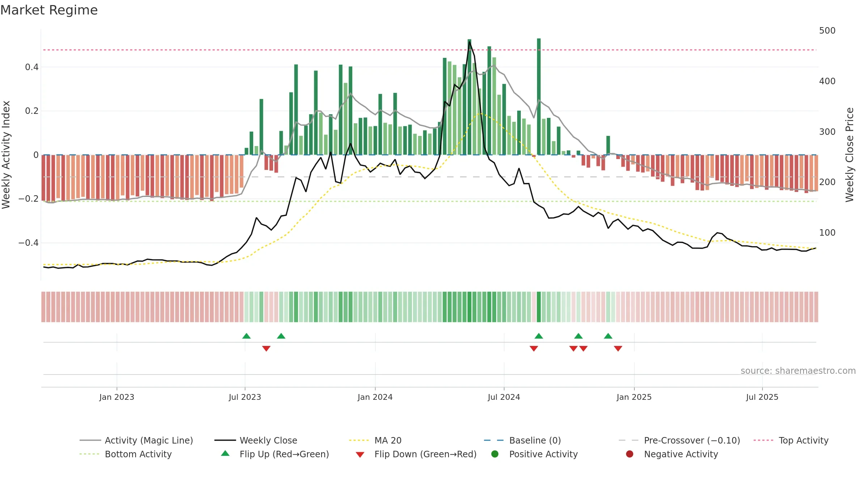Click the 300 price axis tick

(x=827, y=132)
